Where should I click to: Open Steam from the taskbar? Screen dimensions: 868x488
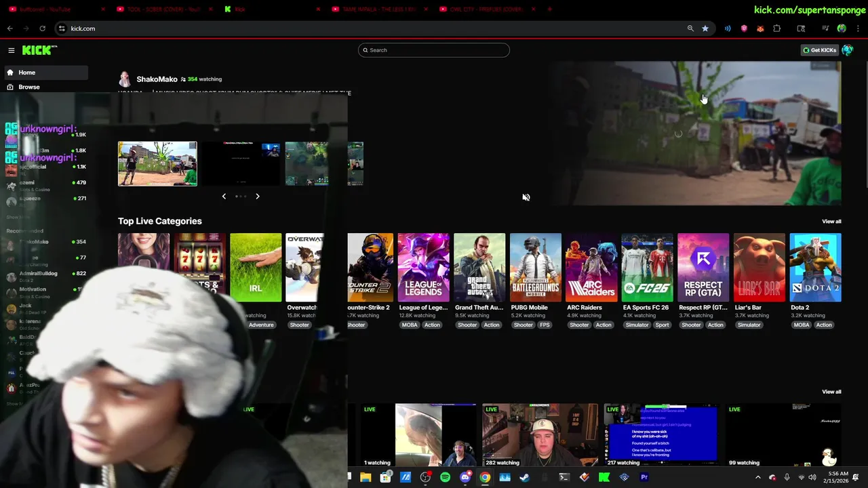click(524, 477)
